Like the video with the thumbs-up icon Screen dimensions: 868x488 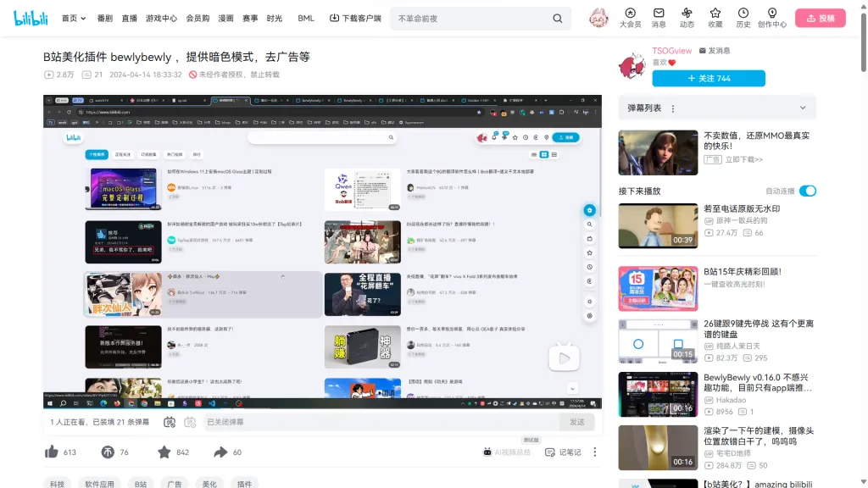(52, 452)
